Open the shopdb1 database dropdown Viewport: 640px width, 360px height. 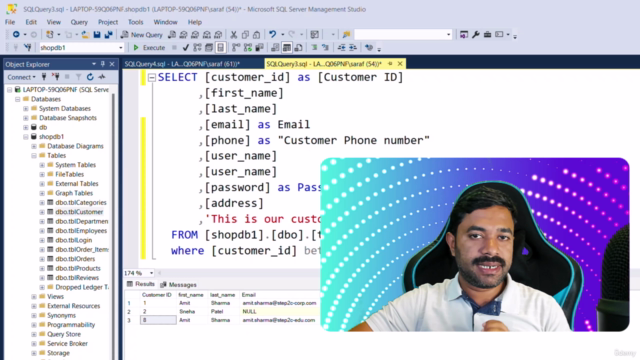(x=121, y=48)
